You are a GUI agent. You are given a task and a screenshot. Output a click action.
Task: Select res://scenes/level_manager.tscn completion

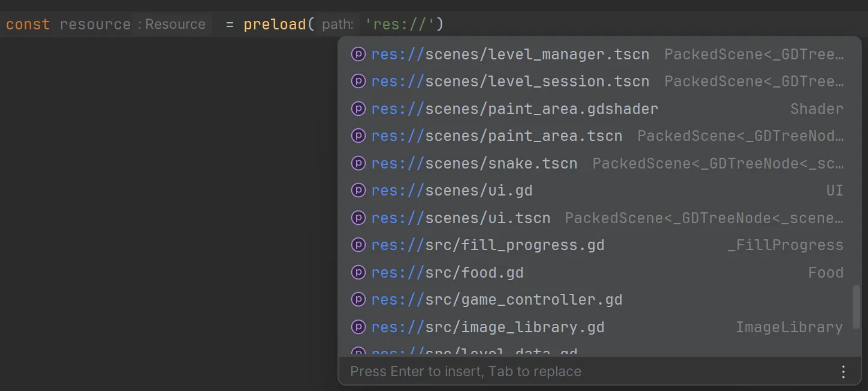596,54
